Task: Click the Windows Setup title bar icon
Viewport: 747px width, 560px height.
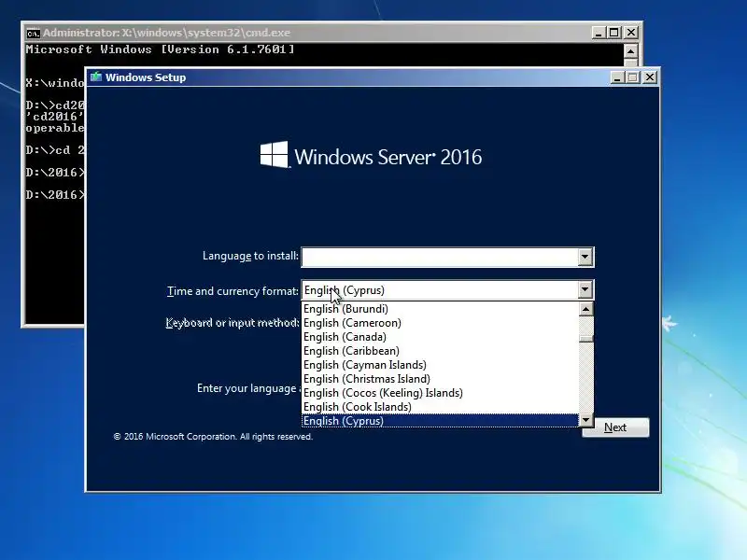Action: coord(96,77)
